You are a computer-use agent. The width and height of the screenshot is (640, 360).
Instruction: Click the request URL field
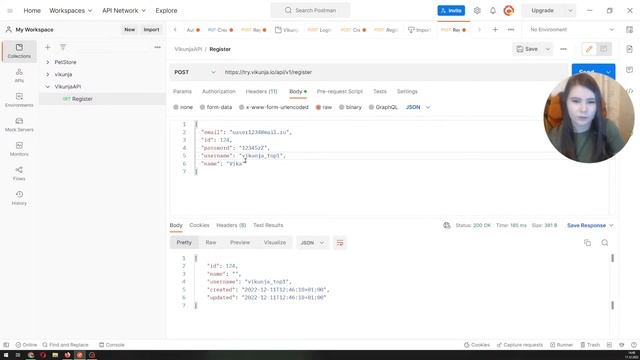(394, 72)
